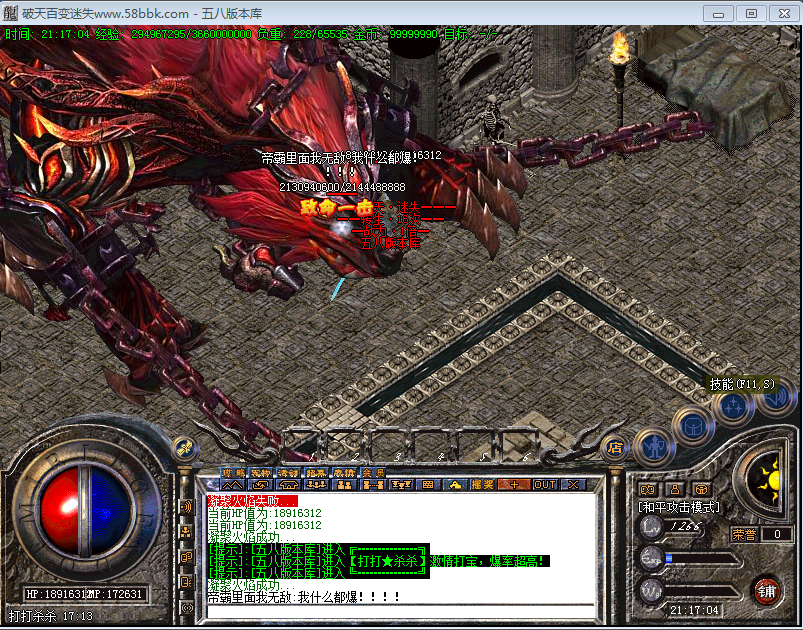Focus the chat input field

(x=400, y=611)
